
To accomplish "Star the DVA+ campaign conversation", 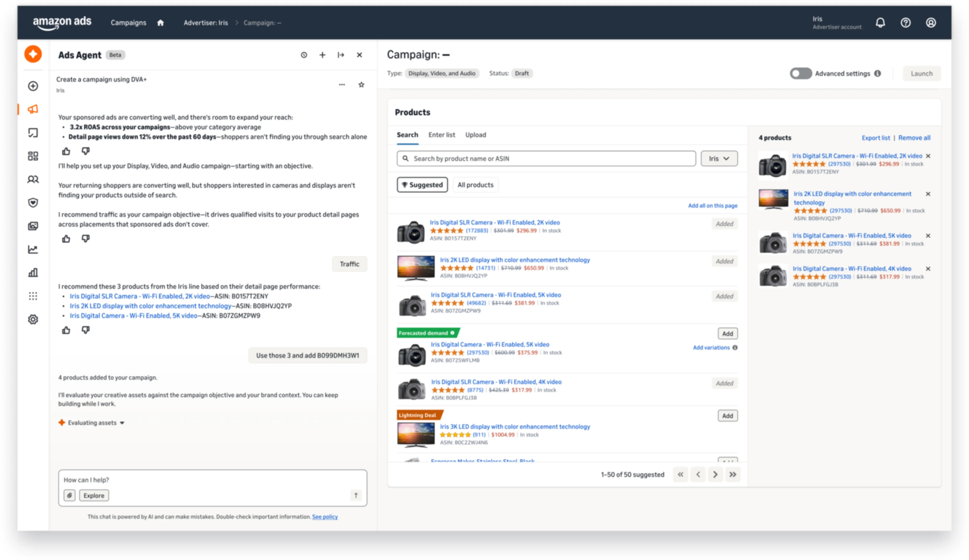I will pos(361,85).
